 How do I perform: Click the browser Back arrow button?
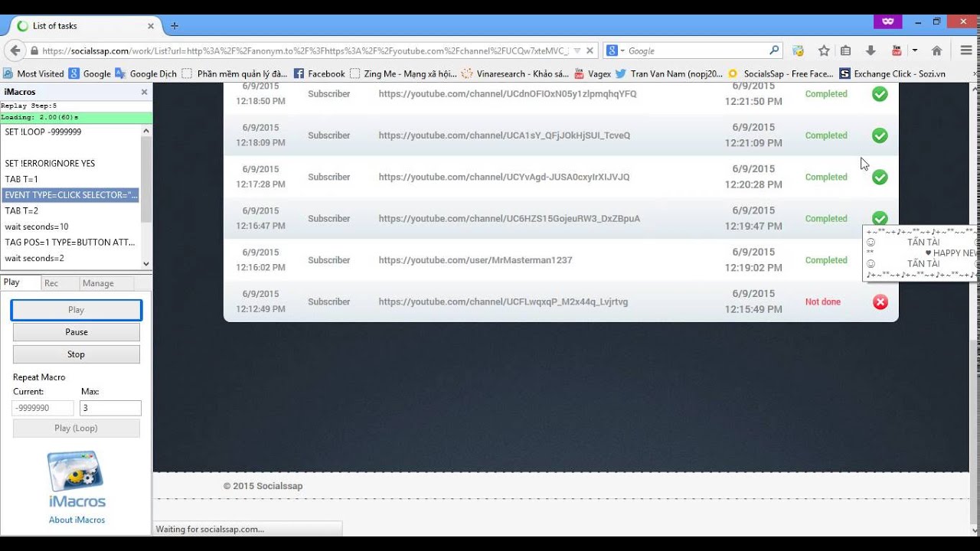tap(15, 51)
